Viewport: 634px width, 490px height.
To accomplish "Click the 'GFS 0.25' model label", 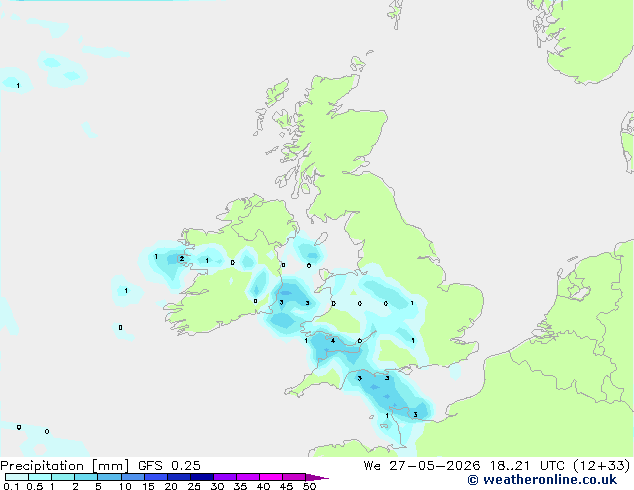I will click(169, 466).
